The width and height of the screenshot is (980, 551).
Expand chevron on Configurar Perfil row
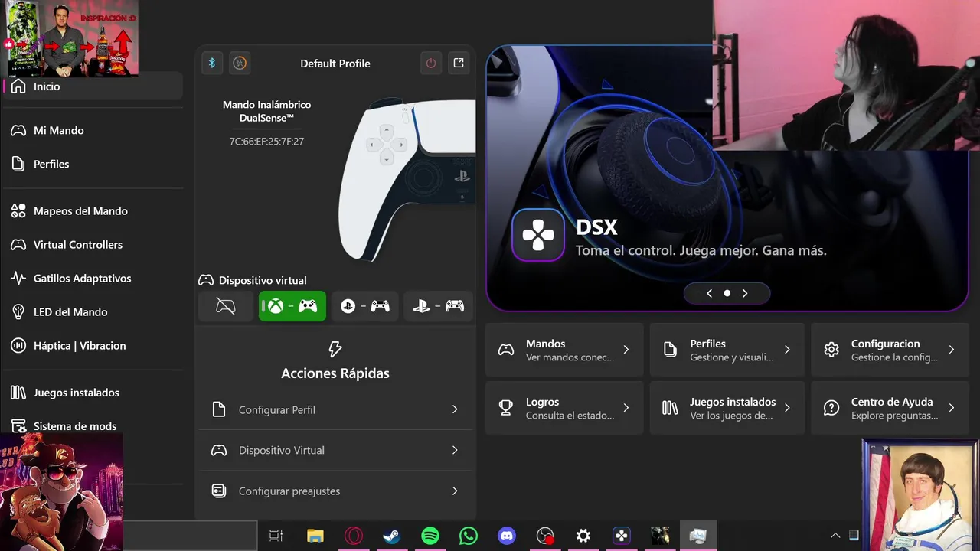(455, 409)
